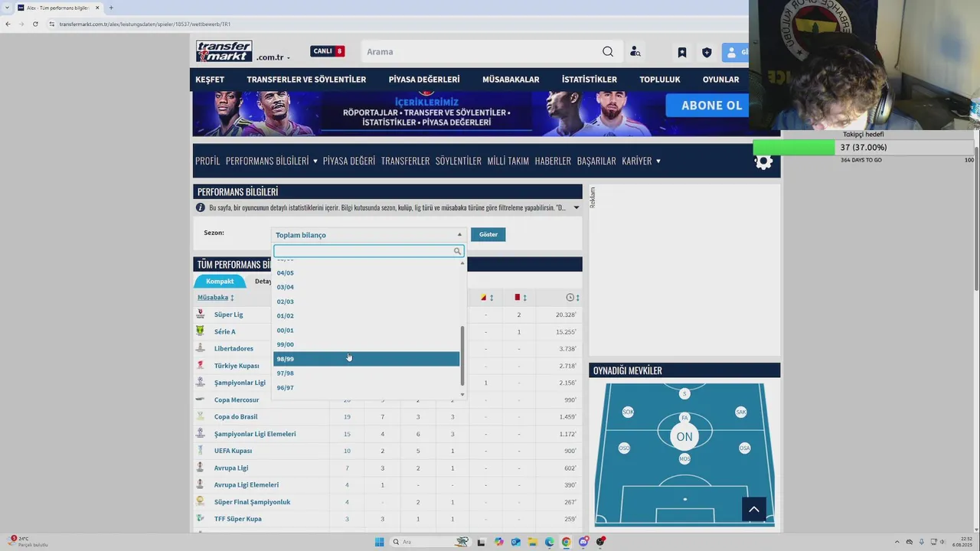The height and width of the screenshot is (551, 980).
Task: Open the Série A competition link
Action: [224, 331]
